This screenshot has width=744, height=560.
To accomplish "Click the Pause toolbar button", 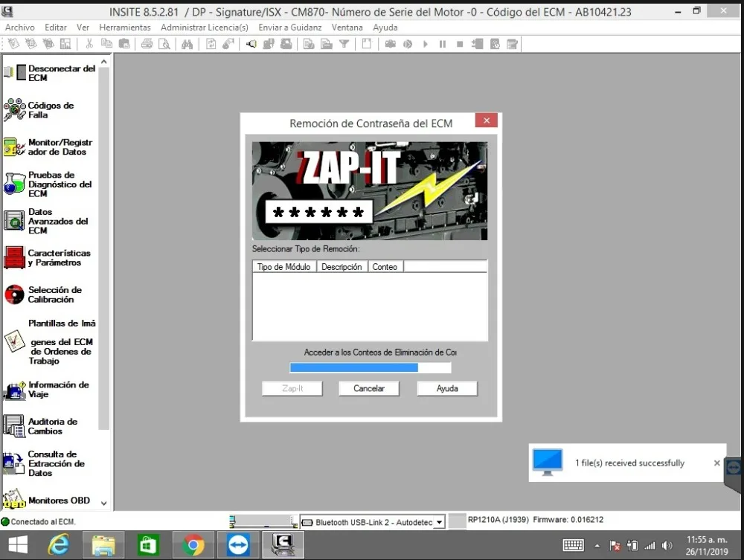I will (442, 44).
